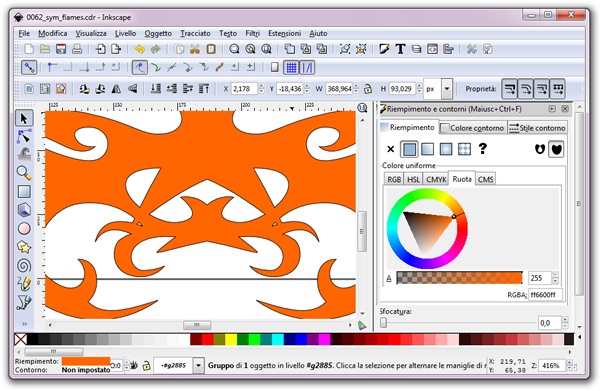600x391 pixels.
Task: Toggle the grid snapping button
Action: (291, 68)
